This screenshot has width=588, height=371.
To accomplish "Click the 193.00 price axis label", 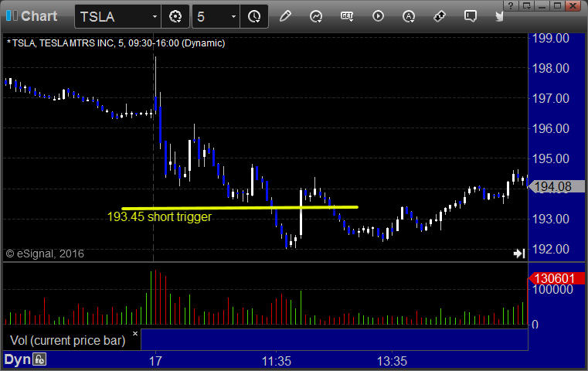I will click(550, 219).
